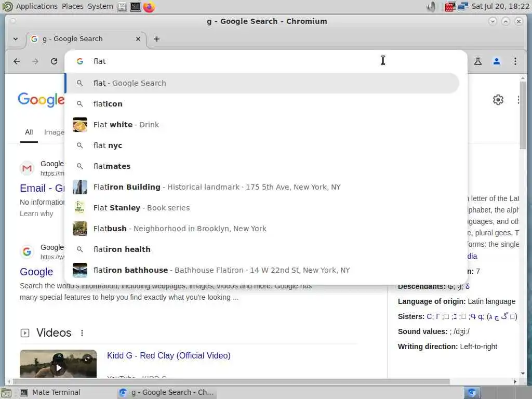Click the Google favicon beside Google result
Viewport: 532px width, 399px height.
[x=27, y=252]
